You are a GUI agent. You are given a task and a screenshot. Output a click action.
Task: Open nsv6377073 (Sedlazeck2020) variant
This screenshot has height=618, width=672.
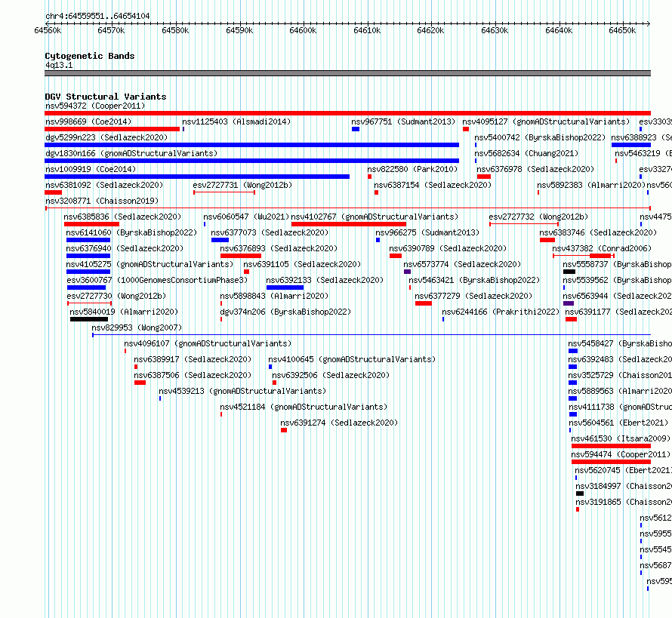pyautogui.click(x=270, y=232)
